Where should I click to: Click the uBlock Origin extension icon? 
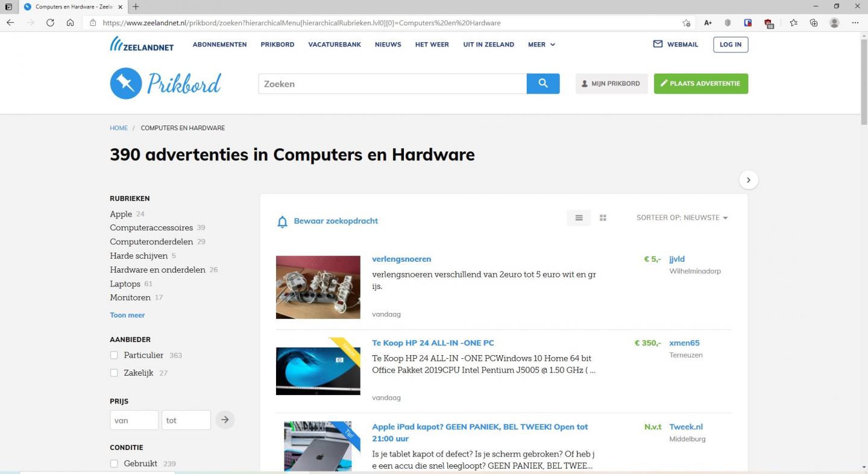pos(769,24)
